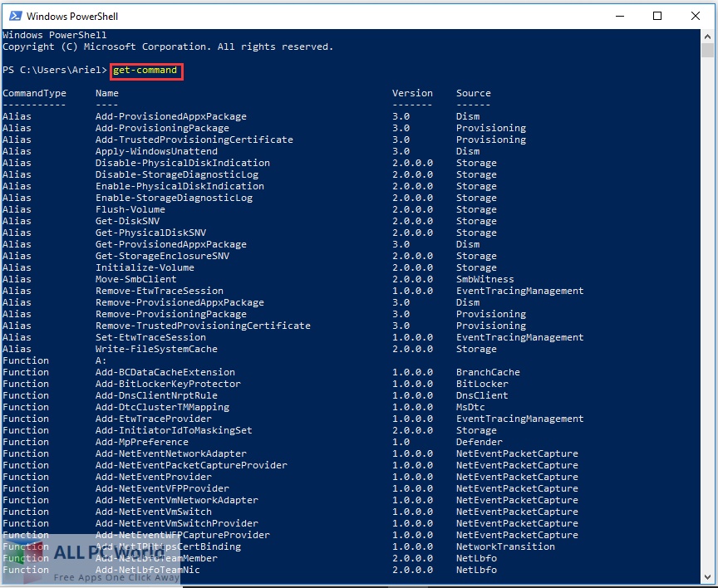Click the 'PS C:\Users\Ariel>' prompt text

coord(55,70)
